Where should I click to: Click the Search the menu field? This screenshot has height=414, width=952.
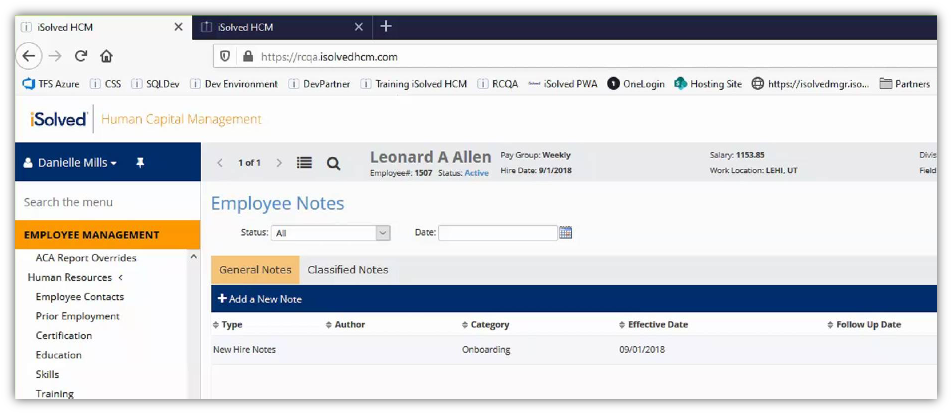point(107,202)
